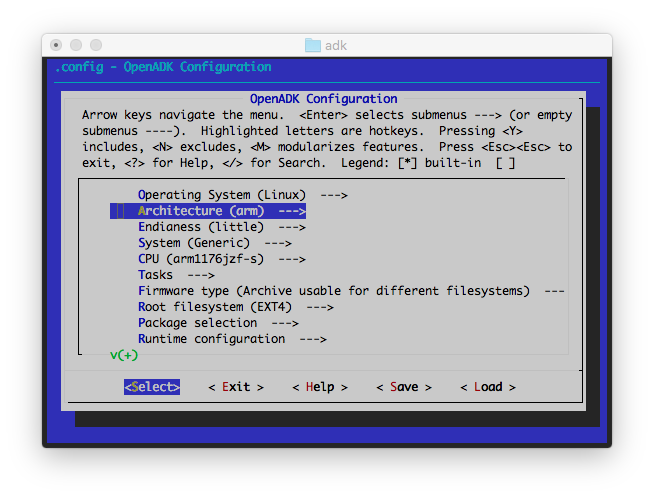Click the window's zoom button
The width and height of the screenshot is (654, 498).
(96, 46)
